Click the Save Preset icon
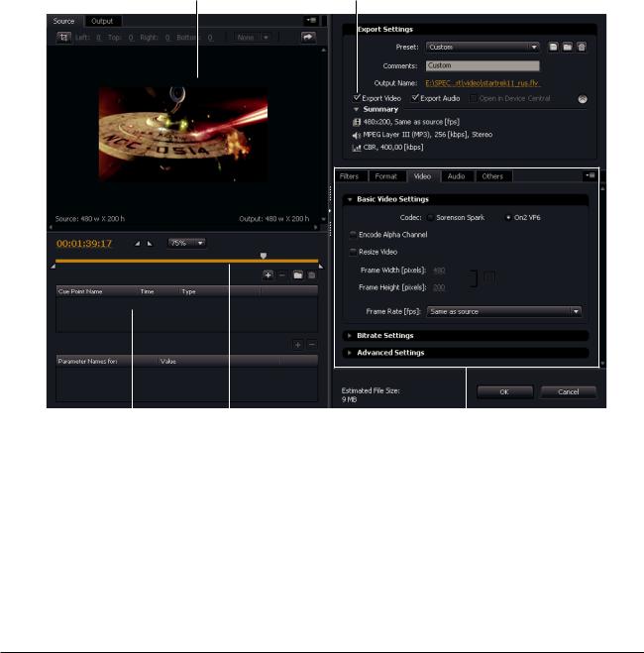This screenshot has width=644, height=653. [553, 47]
